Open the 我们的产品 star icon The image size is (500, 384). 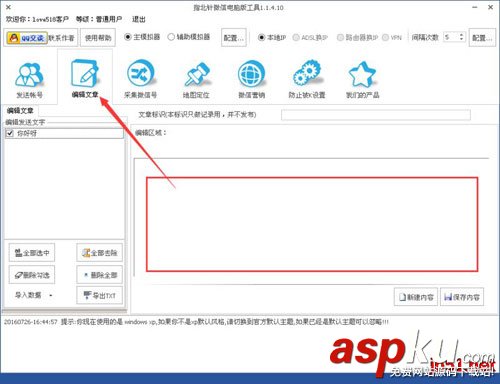coord(362,79)
